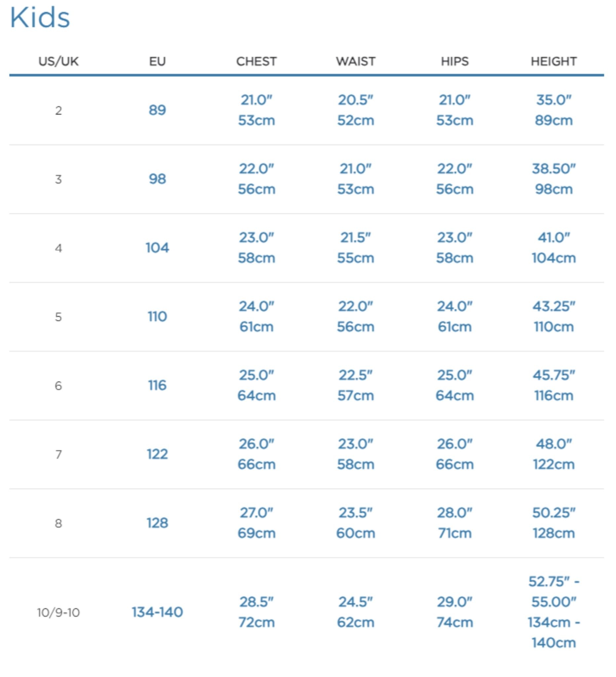616x677 pixels.
Task: Select the EU column header
Action: [157, 61]
